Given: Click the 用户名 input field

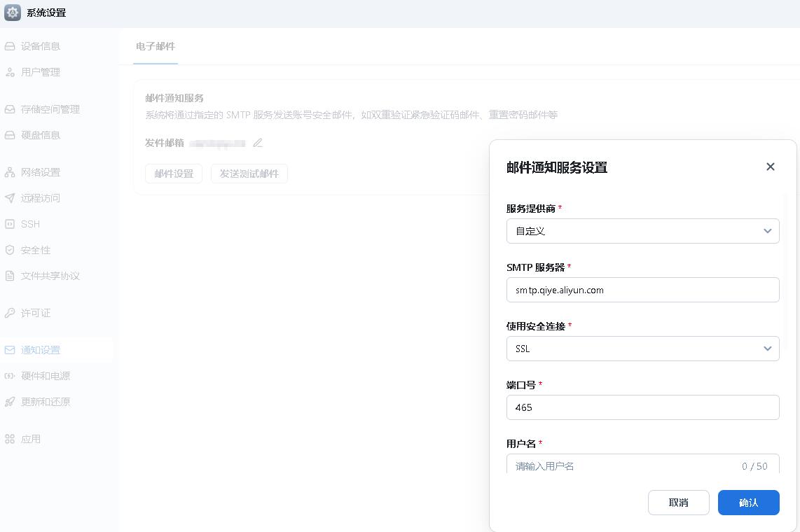Looking at the screenshot, I should click(643, 464).
